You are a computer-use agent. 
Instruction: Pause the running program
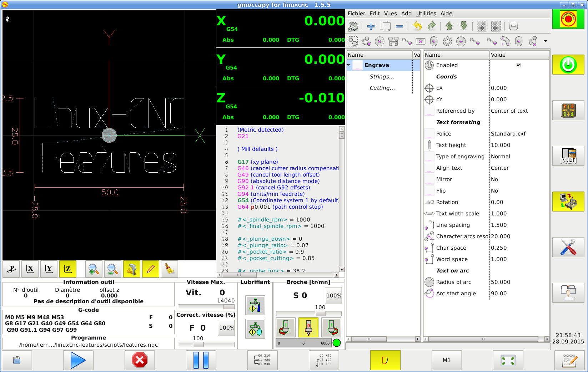201,360
